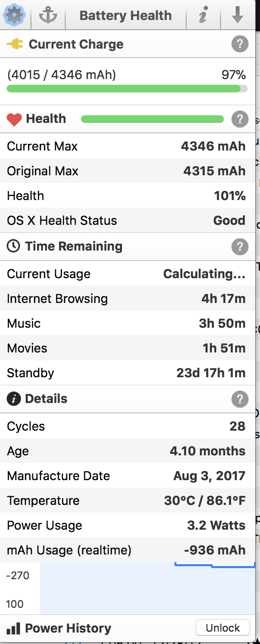Click the download arrow icon
The width and height of the screenshot is (260, 644).
click(x=238, y=15)
